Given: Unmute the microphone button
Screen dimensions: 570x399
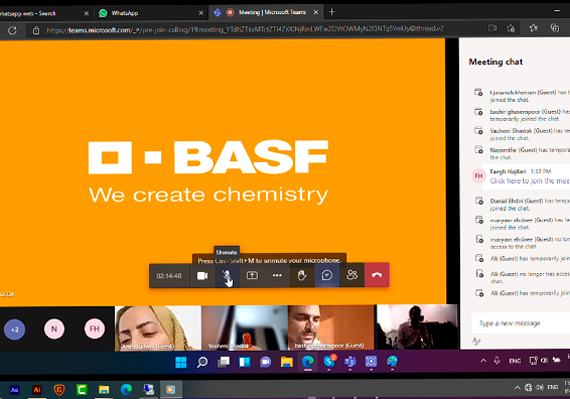Looking at the screenshot, I should [227, 275].
